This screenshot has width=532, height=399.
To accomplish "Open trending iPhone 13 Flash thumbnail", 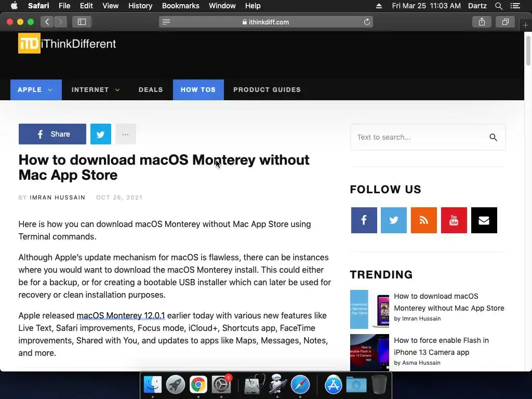I will [369, 352].
